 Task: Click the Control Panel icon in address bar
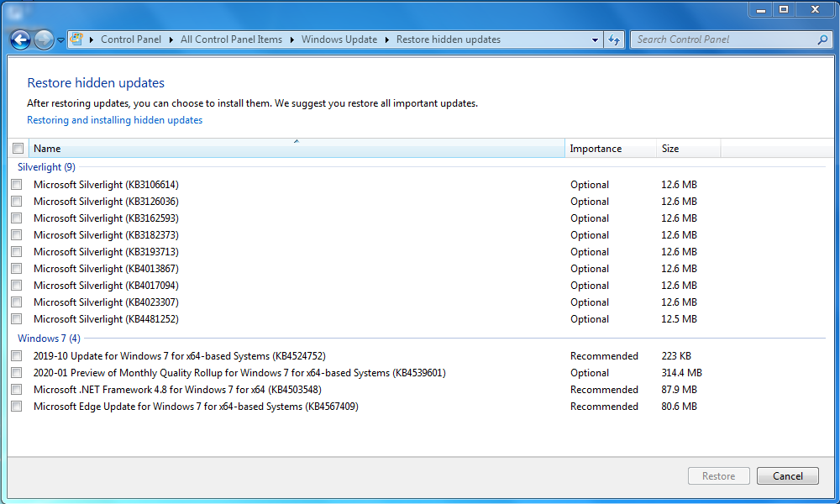pos(76,39)
